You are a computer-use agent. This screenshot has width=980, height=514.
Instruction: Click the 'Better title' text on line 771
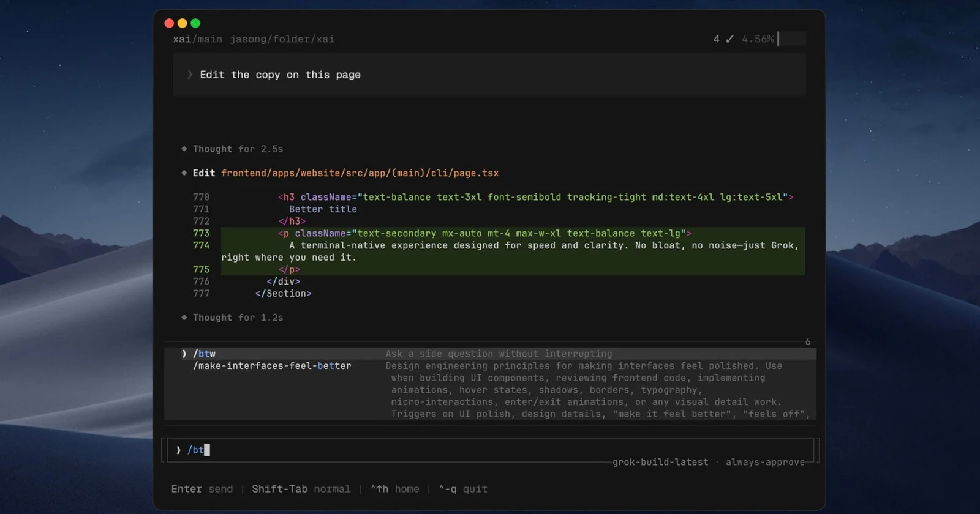[323, 209]
